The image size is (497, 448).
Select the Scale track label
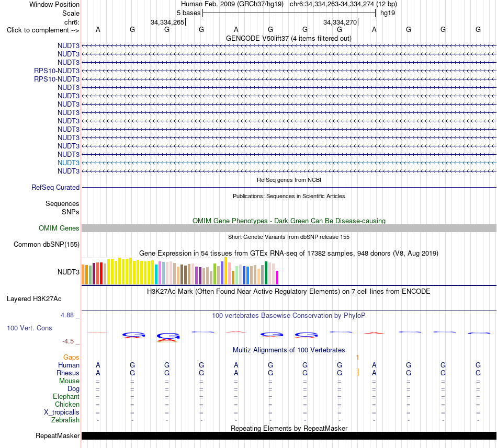[x=71, y=13]
